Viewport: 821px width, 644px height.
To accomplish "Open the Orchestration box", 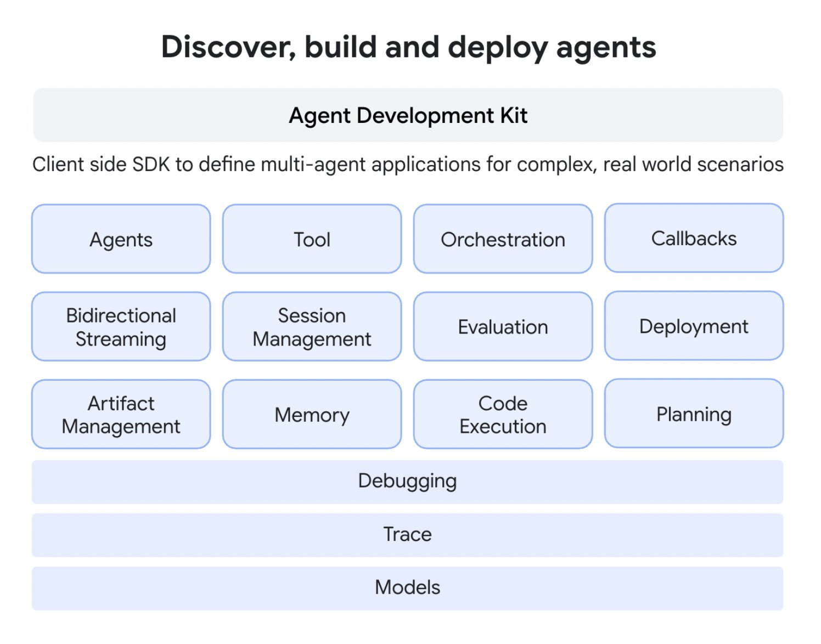I will (503, 239).
